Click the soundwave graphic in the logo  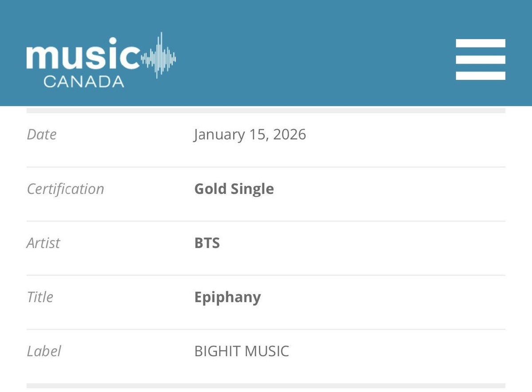coord(159,55)
